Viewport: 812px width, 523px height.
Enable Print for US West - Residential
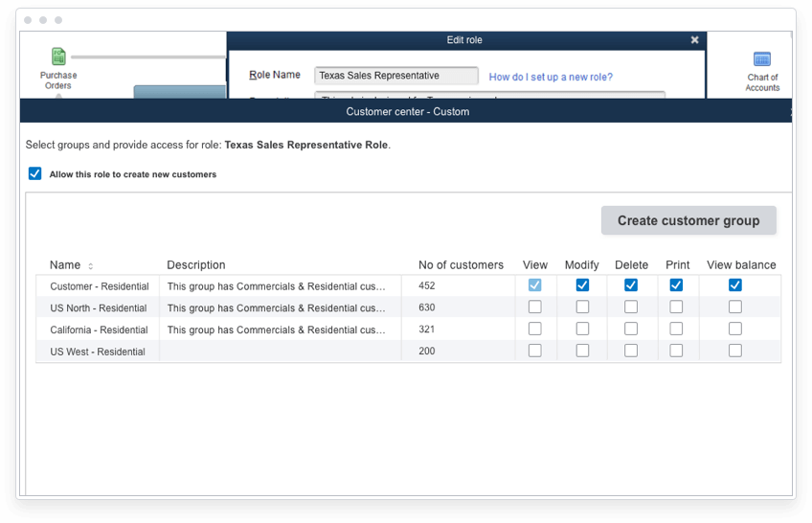coord(676,351)
